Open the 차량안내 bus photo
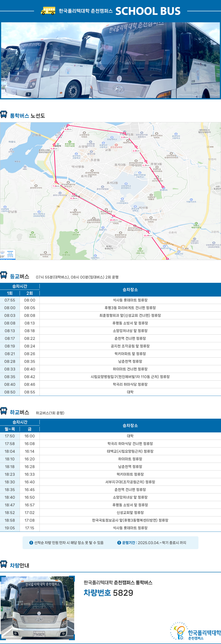The width and height of the screenshot is (221, 644). (x=37, y=608)
